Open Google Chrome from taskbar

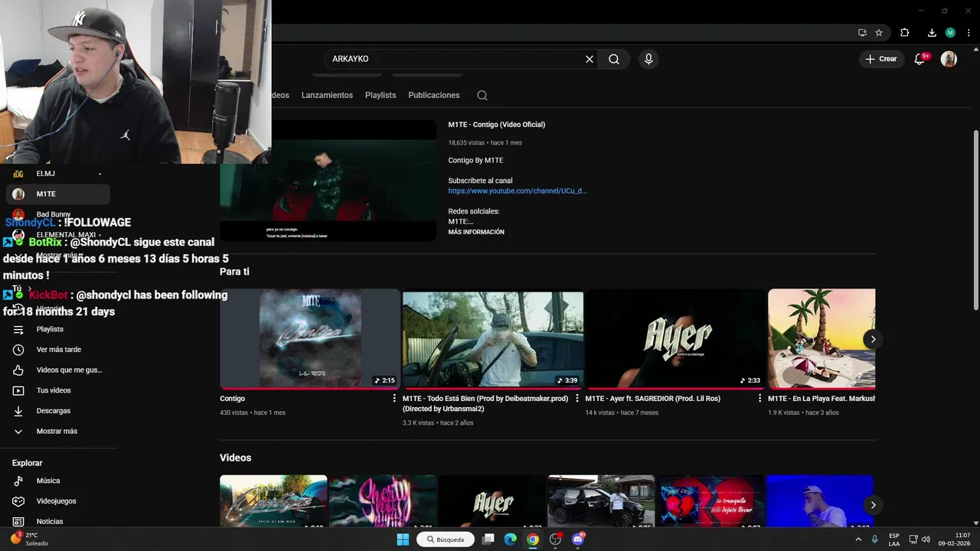click(x=533, y=540)
